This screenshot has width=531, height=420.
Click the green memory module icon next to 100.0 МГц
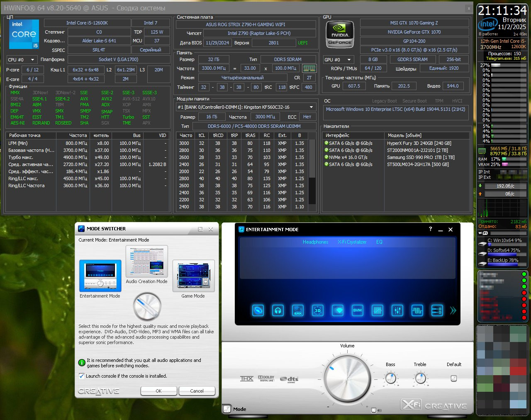coord(309,68)
